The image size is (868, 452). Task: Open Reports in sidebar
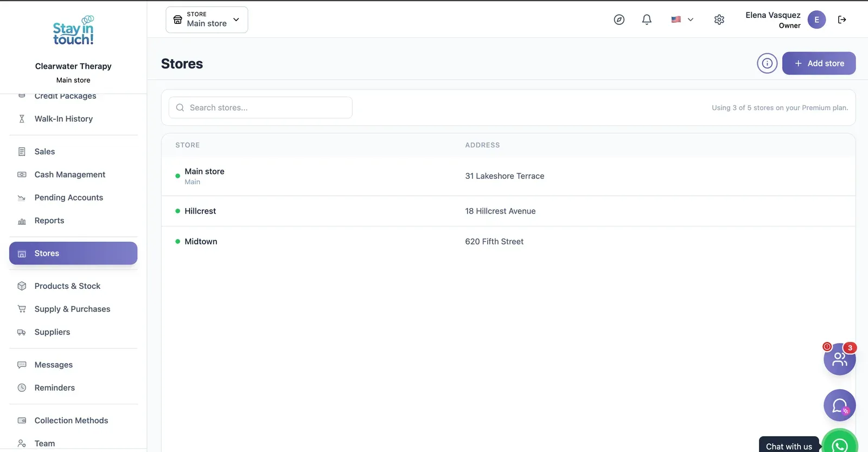click(x=73, y=221)
